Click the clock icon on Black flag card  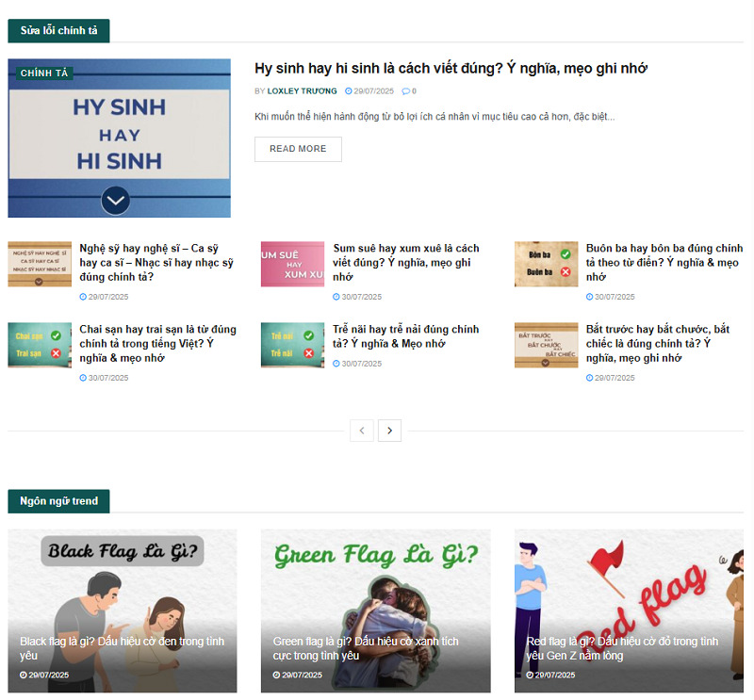pos(23,675)
